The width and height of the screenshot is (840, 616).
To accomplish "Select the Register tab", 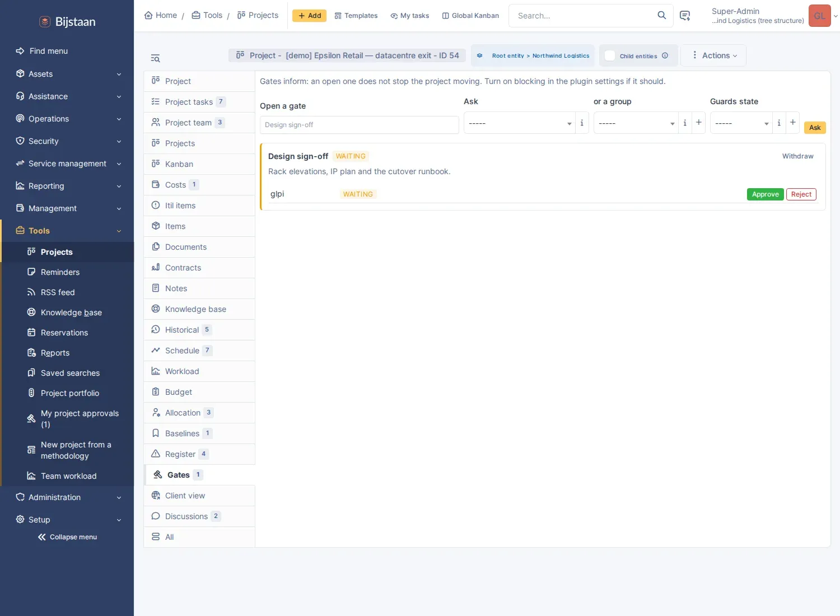I will pos(199,454).
